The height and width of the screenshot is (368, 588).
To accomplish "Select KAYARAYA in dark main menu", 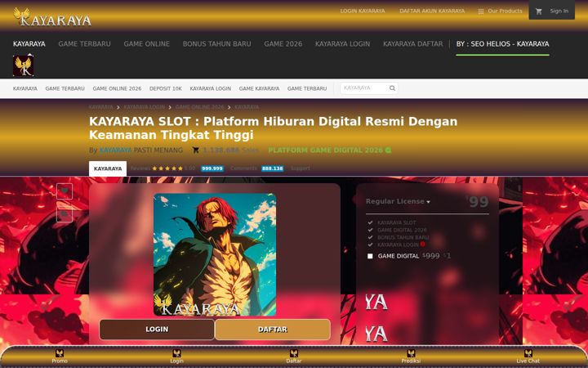I will click(29, 44).
